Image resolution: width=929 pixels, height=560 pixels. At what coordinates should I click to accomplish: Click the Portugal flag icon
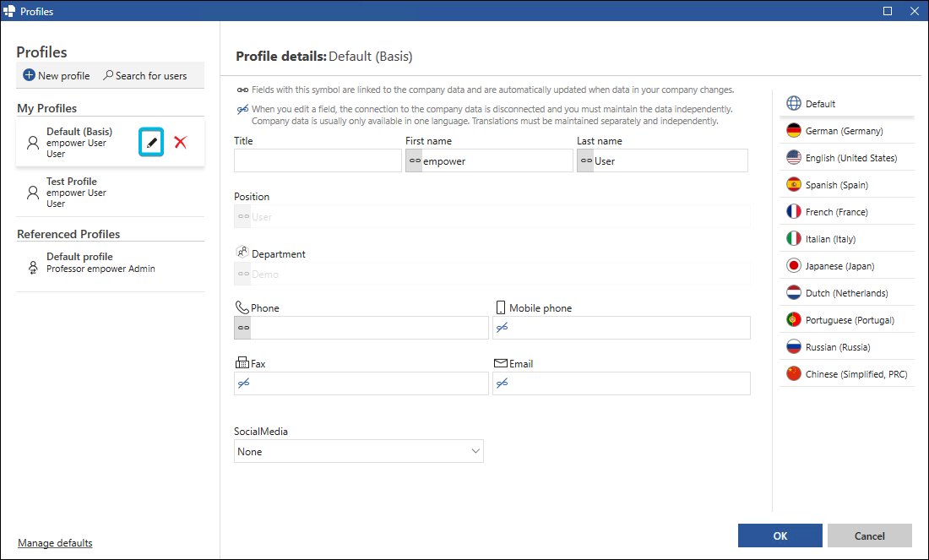pos(794,320)
